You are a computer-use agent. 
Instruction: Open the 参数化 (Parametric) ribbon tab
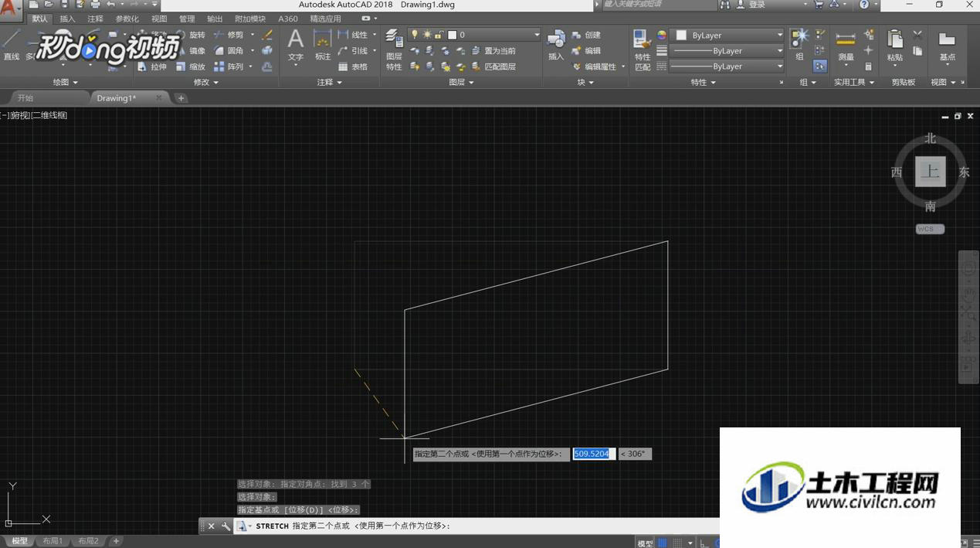(x=127, y=19)
